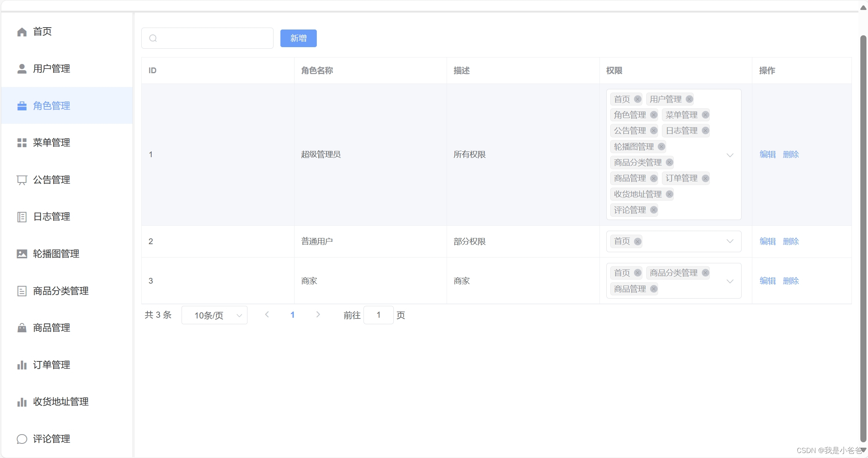Remove the 评论管理 tag from super admin permissions
Screen dimensions: 868x458
coord(654,210)
